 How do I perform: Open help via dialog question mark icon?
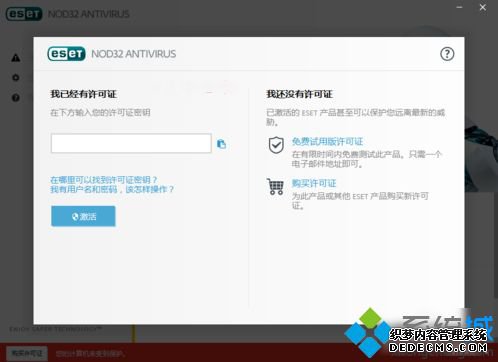447,54
